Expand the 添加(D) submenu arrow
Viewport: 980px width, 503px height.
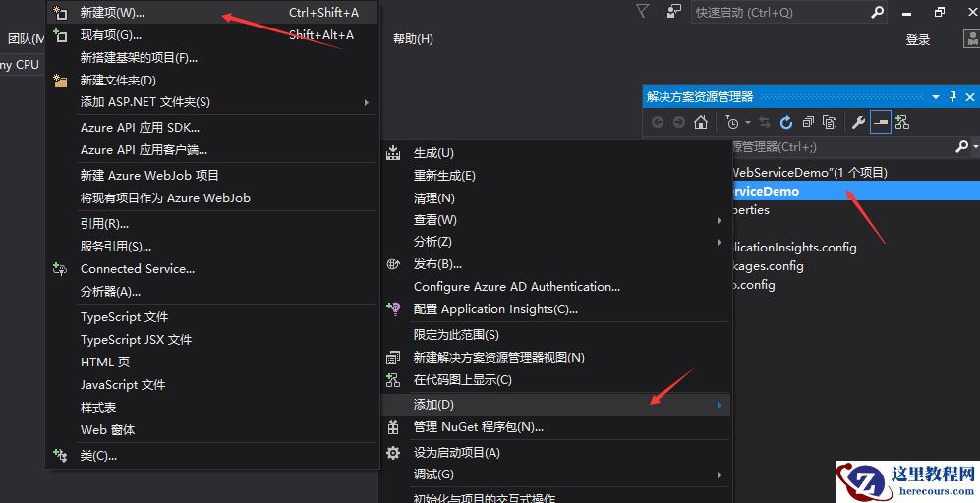click(720, 405)
